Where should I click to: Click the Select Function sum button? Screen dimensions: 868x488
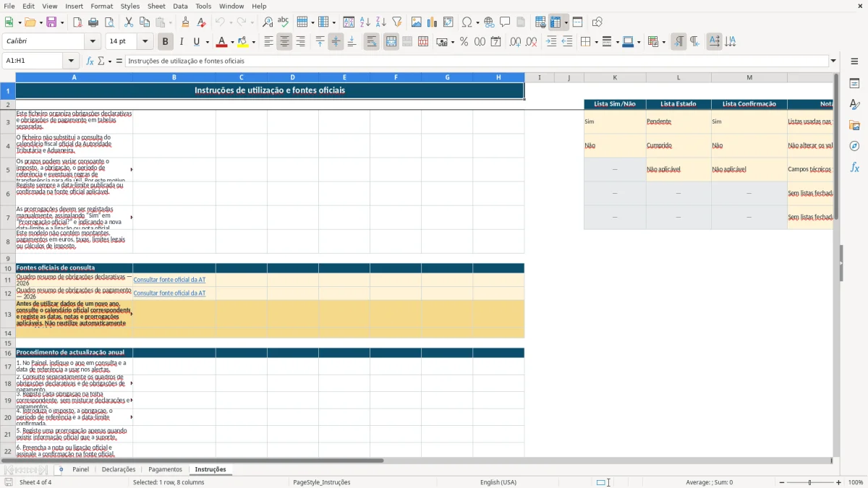[101, 61]
